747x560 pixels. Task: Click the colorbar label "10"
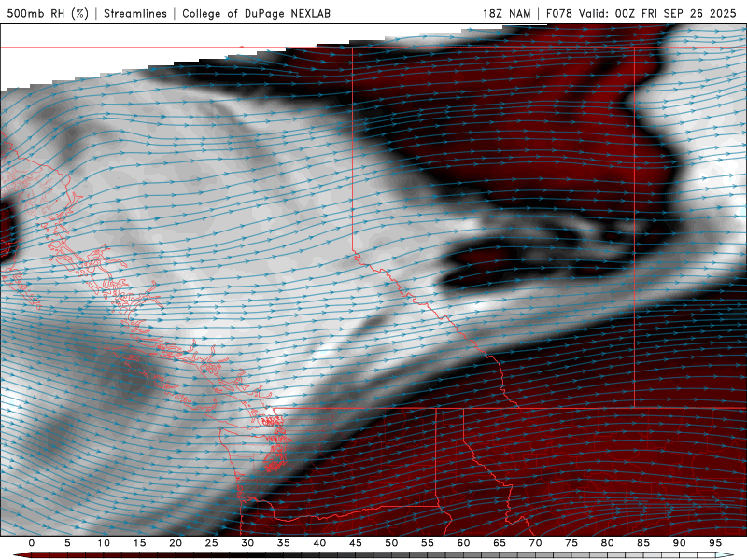pyautogui.click(x=104, y=543)
